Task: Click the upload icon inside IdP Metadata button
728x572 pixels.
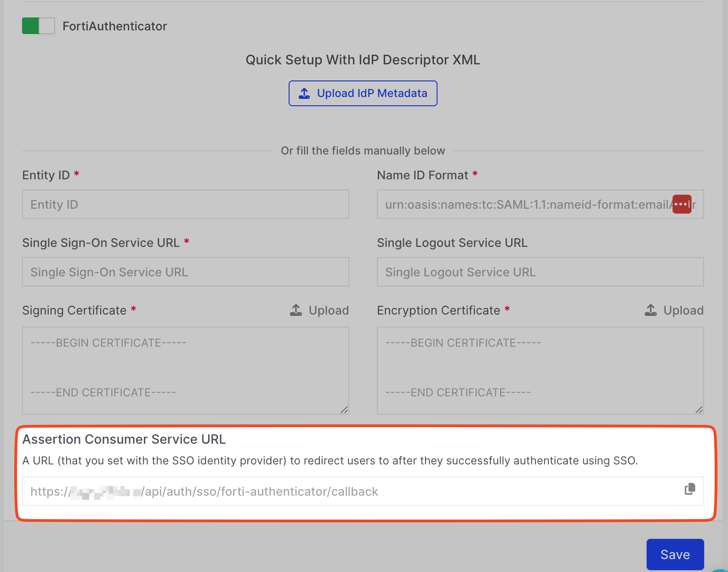Action: [x=304, y=93]
